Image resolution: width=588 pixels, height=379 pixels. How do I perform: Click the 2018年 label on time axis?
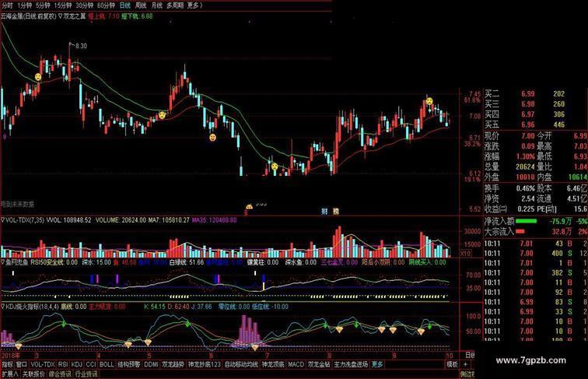pos(11,356)
